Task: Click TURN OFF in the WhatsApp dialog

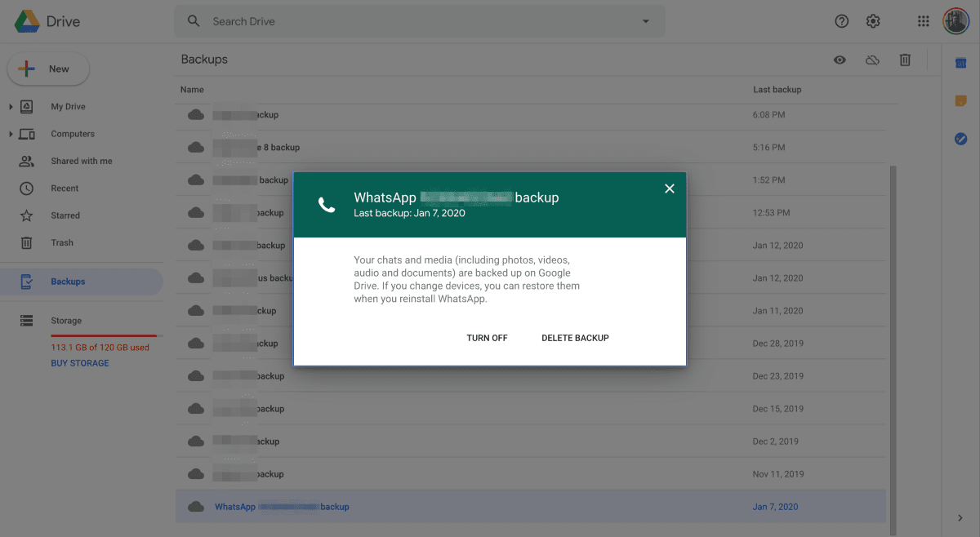Action: [x=487, y=337]
